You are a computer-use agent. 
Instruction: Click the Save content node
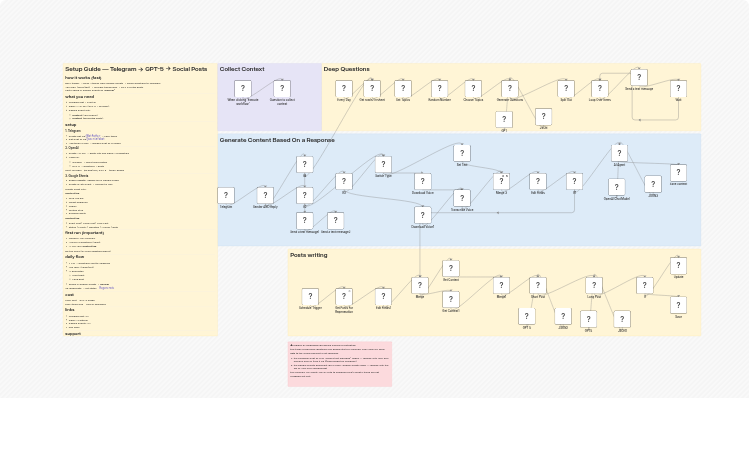[678, 173]
